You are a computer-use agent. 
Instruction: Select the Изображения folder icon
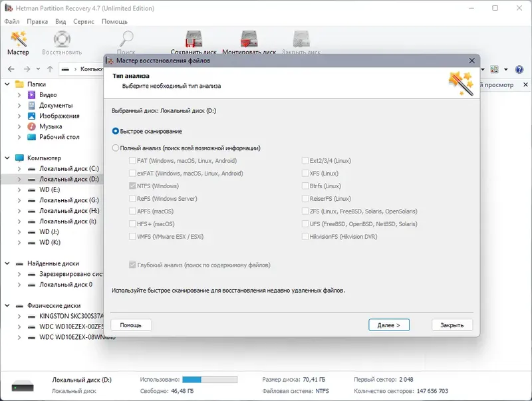tap(31, 116)
